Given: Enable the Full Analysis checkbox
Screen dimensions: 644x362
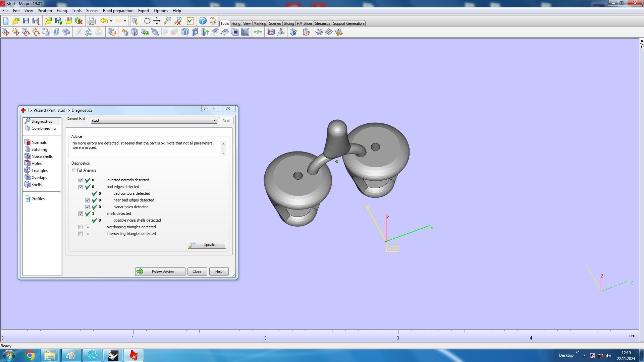Looking at the screenshot, I should click(x=74, y=170).
